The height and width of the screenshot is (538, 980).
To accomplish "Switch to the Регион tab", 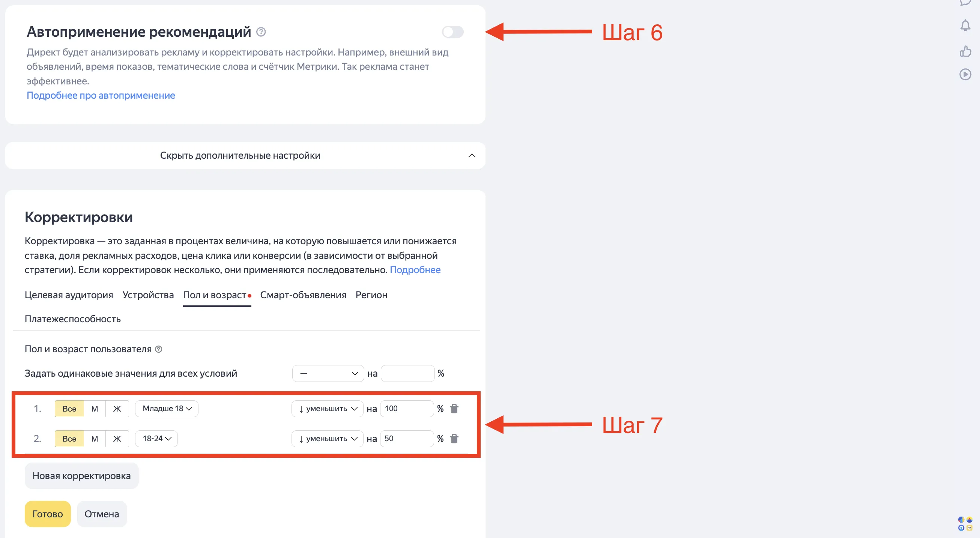I will (371, 295).
